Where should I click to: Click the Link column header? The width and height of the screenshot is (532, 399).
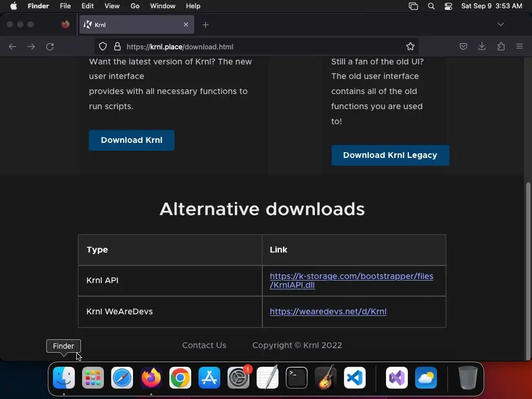354,250
